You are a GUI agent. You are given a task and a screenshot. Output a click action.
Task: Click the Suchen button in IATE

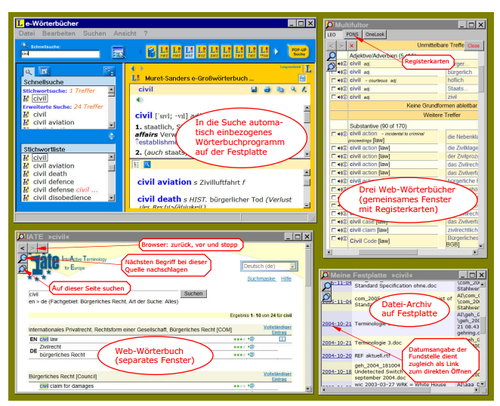pos(193,294)
